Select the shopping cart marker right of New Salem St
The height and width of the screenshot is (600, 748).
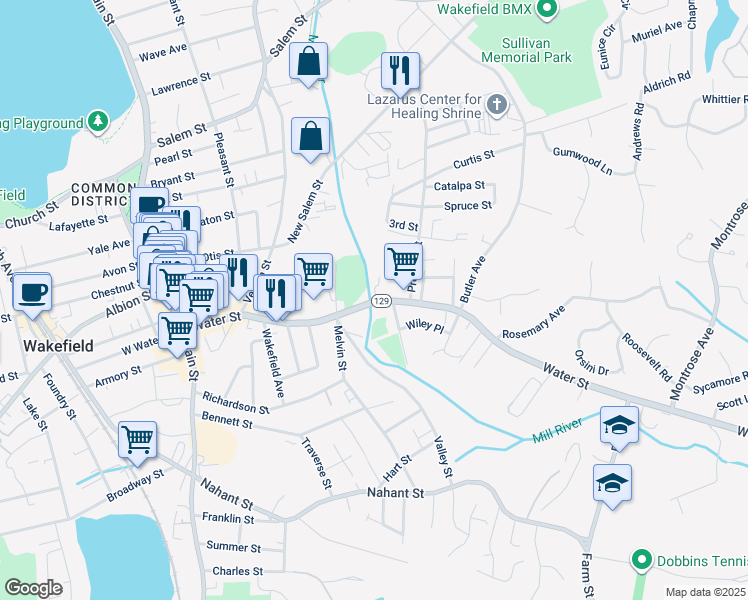[314, 270]
